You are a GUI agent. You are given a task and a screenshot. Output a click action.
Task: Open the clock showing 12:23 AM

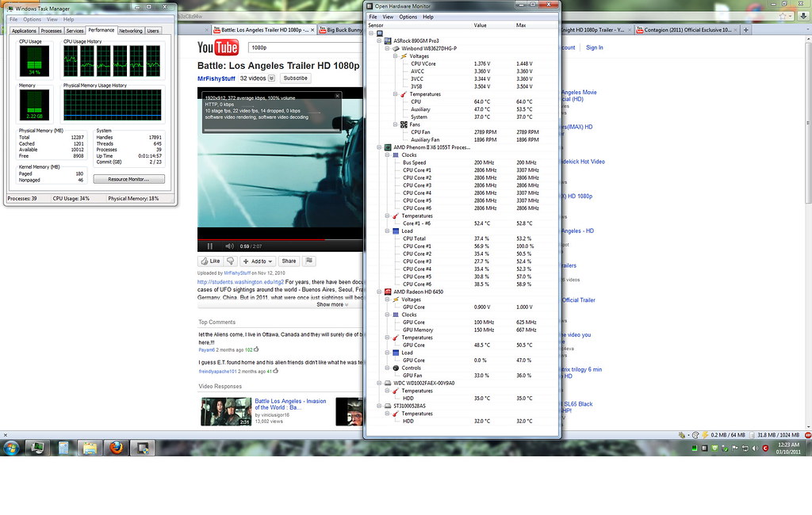click(788, 448)
